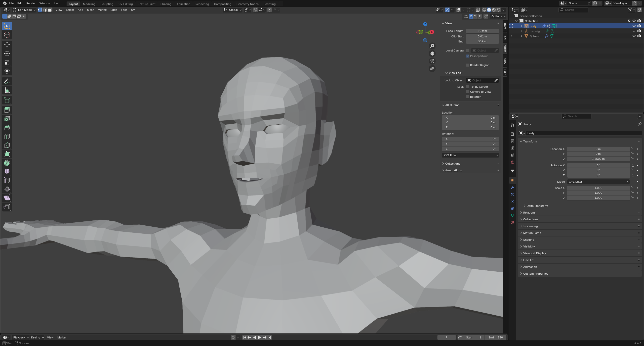Select the Move tool
The image size is (644, 346).
(7, 45)
